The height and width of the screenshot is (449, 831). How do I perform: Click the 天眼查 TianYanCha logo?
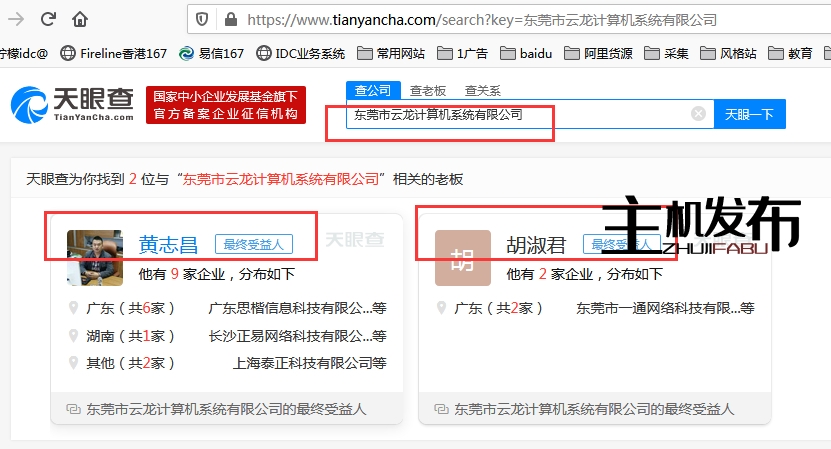point(72,105)
